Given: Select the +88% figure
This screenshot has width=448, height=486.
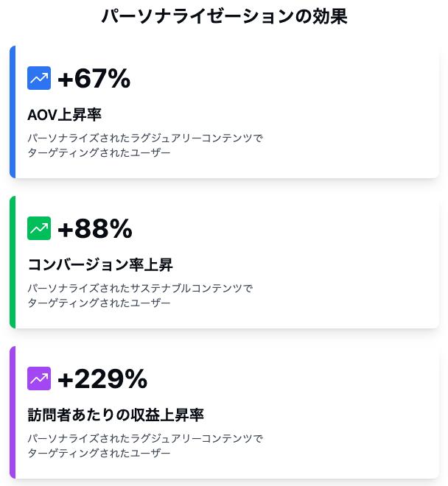Looking at the screenshot, I should [x=94, y=229].
